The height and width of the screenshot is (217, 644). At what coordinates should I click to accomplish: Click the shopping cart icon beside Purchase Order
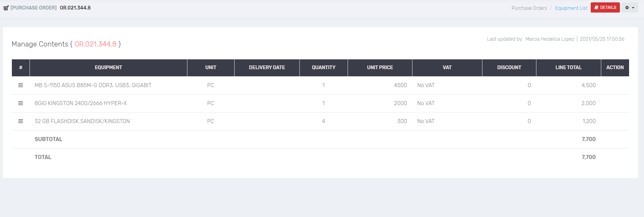coord(6,8)
